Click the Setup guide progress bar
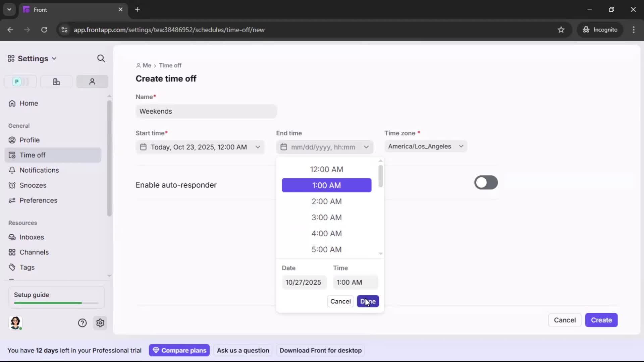The width and height of the screenshot is (644, 362). (x=56, y=303)
